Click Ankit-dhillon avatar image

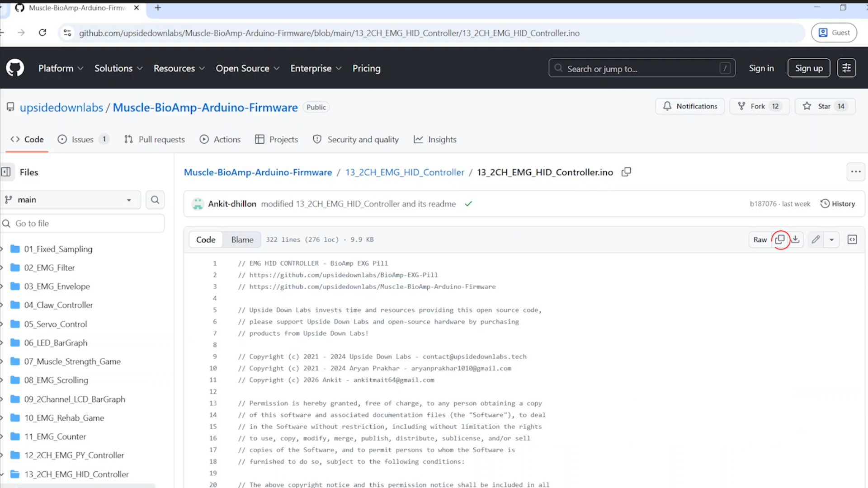click(198, 204)
